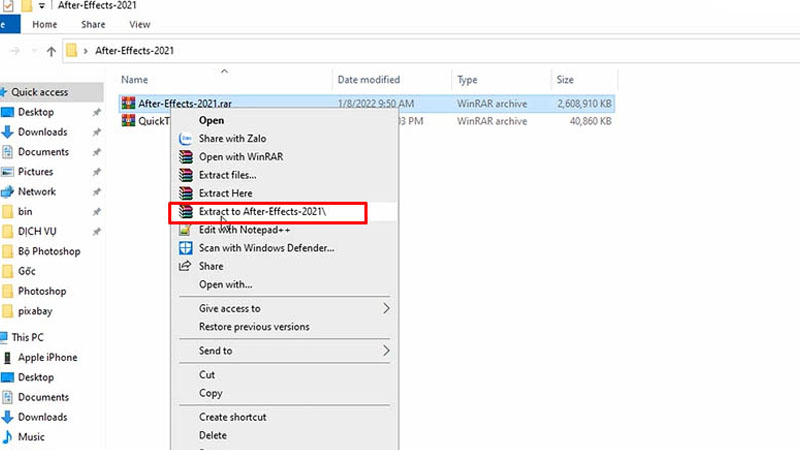
Task: Click folder icon in address bar
Action: [x=71, y=51]
